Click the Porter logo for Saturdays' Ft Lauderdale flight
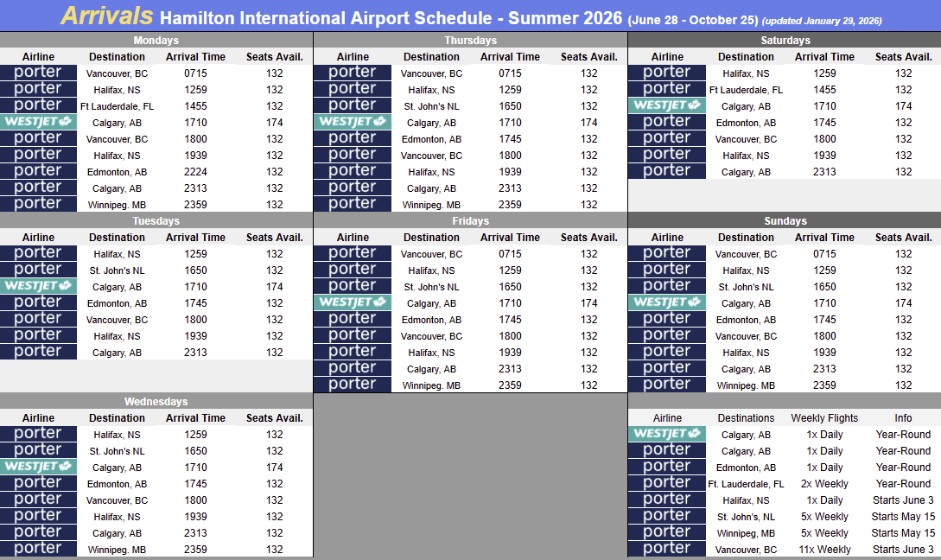This screenshot has width=941, height=560. pyautogui.click(x=666, y=89)
